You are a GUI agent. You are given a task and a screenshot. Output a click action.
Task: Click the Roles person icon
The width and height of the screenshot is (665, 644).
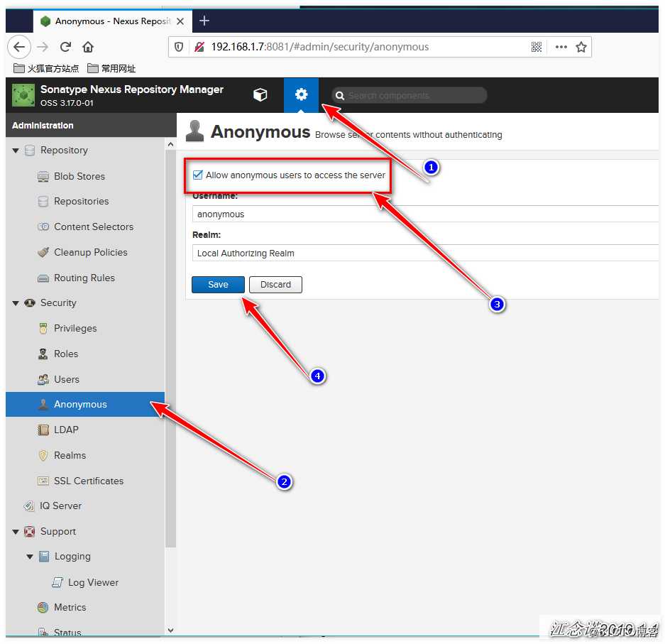click(43, 354)
